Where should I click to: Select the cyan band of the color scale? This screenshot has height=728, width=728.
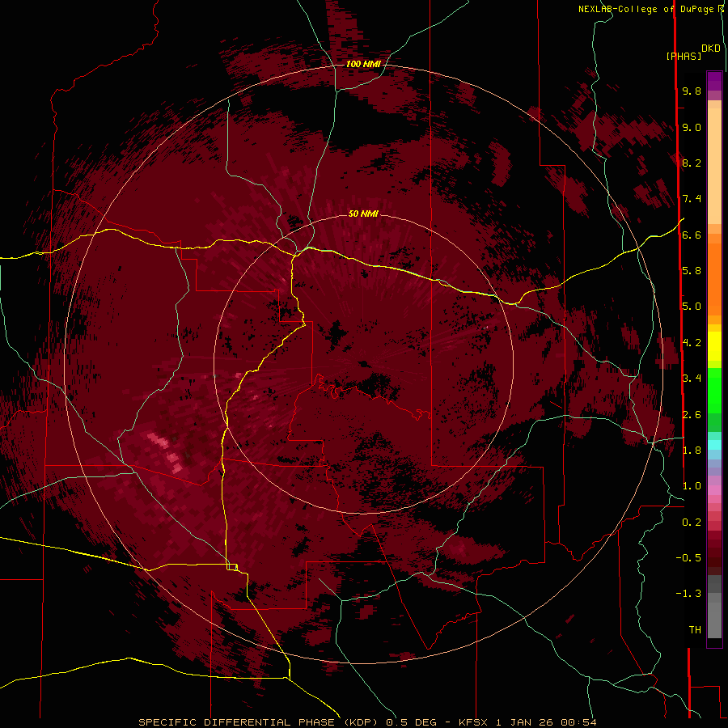click(x=714, y=445)
